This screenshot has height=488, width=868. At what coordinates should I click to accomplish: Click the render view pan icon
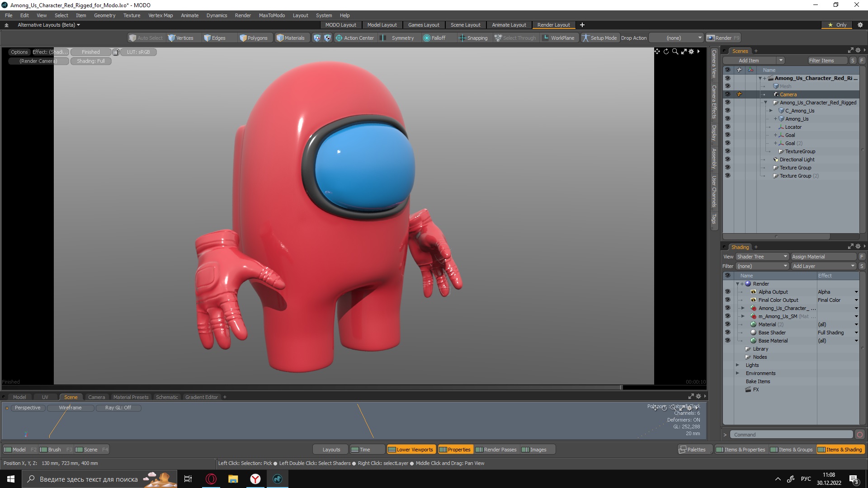[x=657, y=52]
